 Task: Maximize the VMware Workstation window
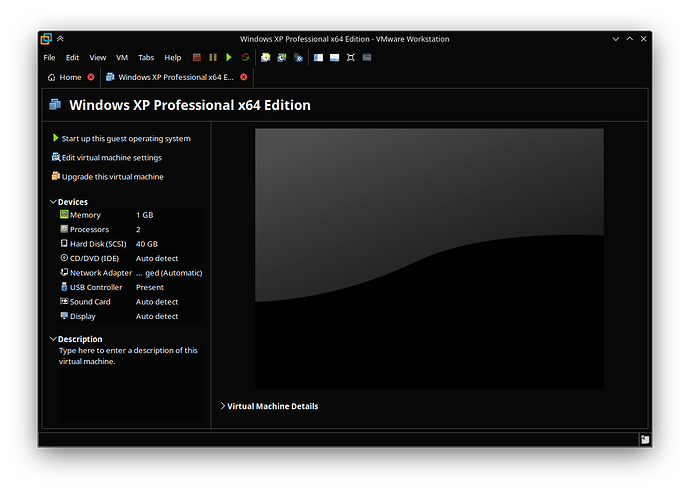630,39
